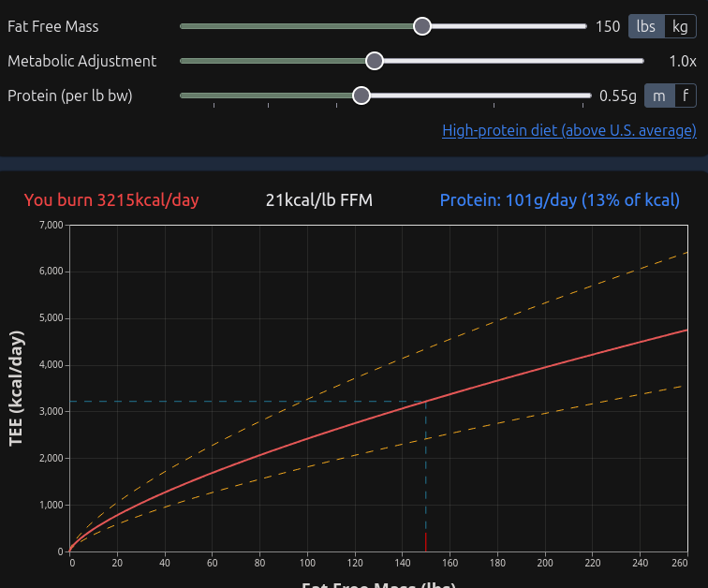Viewport: 708px width, 588px height.
Task: Click the red marker on chart x-axis
Action: point(426,542)
